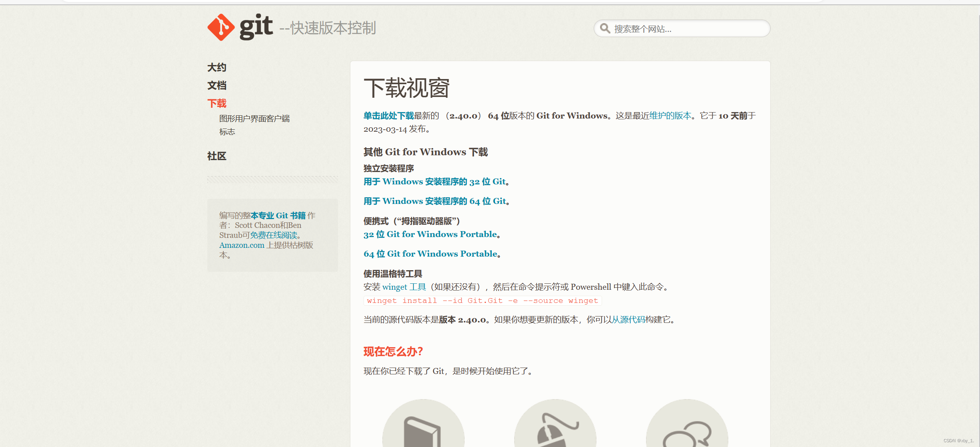Open the book icon circle
Image resolution: width=980 pixels, height=447 pixels.
(423, 423)
